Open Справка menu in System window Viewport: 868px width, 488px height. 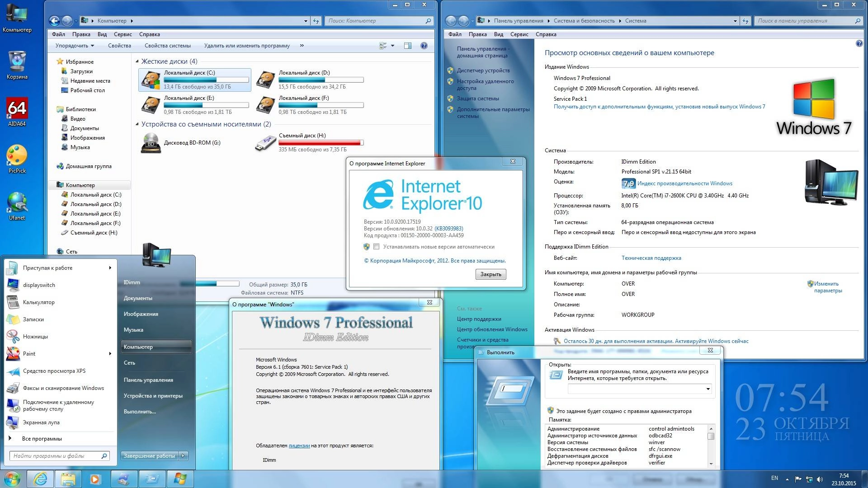pos(546,34)
